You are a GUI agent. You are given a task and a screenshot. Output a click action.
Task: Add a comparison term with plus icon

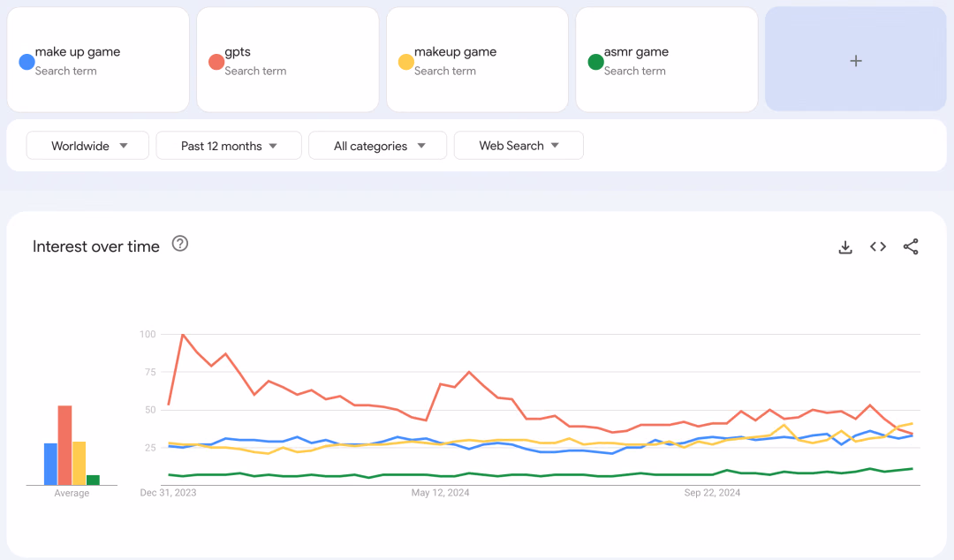coord(855,60)
